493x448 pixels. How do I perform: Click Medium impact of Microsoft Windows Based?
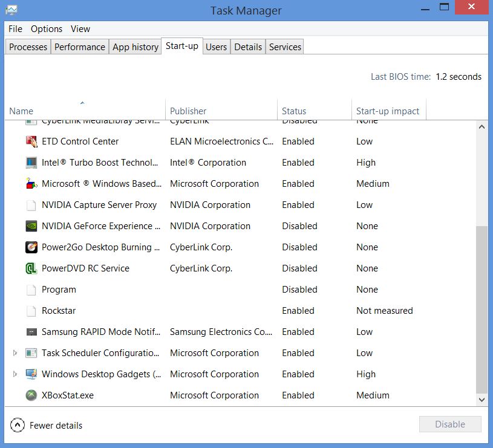point(373,183)
